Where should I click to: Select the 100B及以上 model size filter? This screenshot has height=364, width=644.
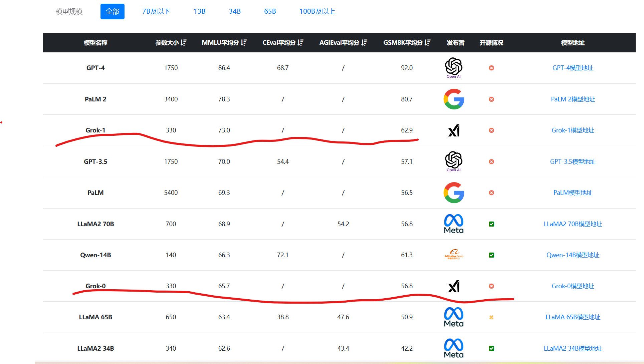(317, 11)
